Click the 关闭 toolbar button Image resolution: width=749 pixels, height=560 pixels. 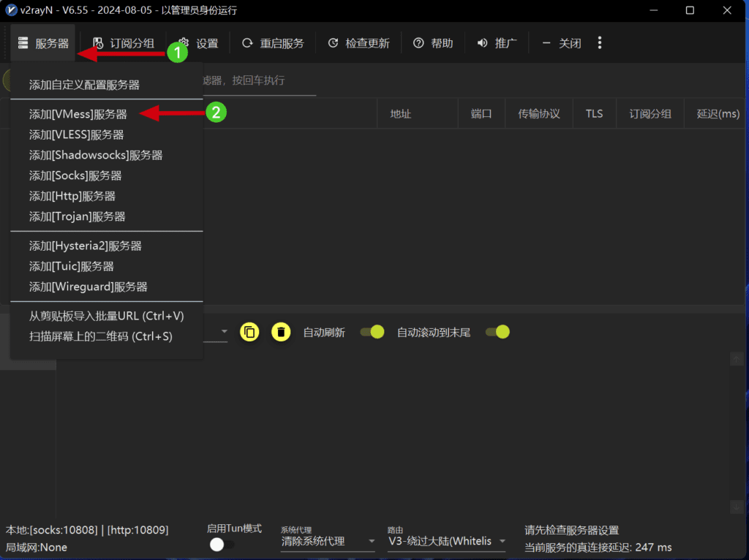coord(561,43)
